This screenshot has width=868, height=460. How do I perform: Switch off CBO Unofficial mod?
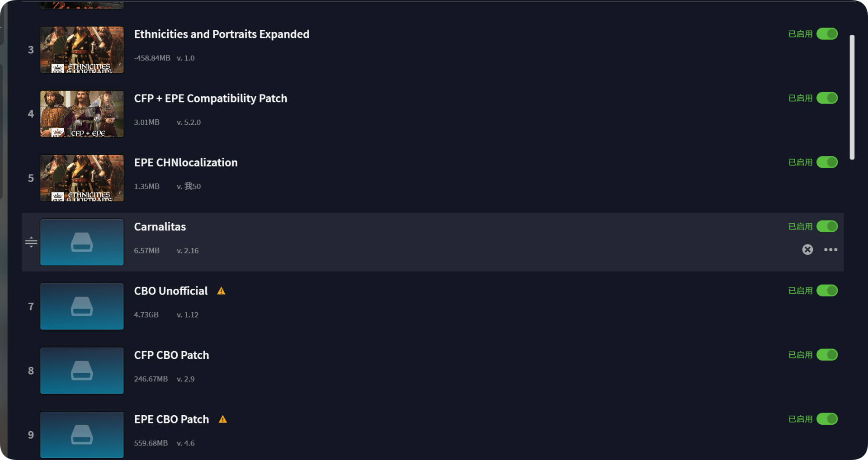(827, 291)
